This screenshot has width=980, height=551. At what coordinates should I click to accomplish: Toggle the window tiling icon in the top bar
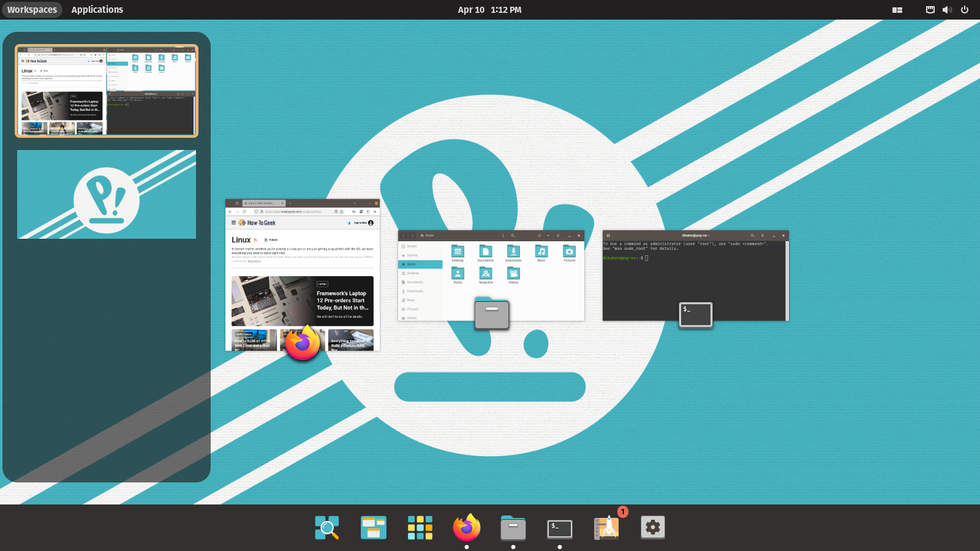click(897, 10)
